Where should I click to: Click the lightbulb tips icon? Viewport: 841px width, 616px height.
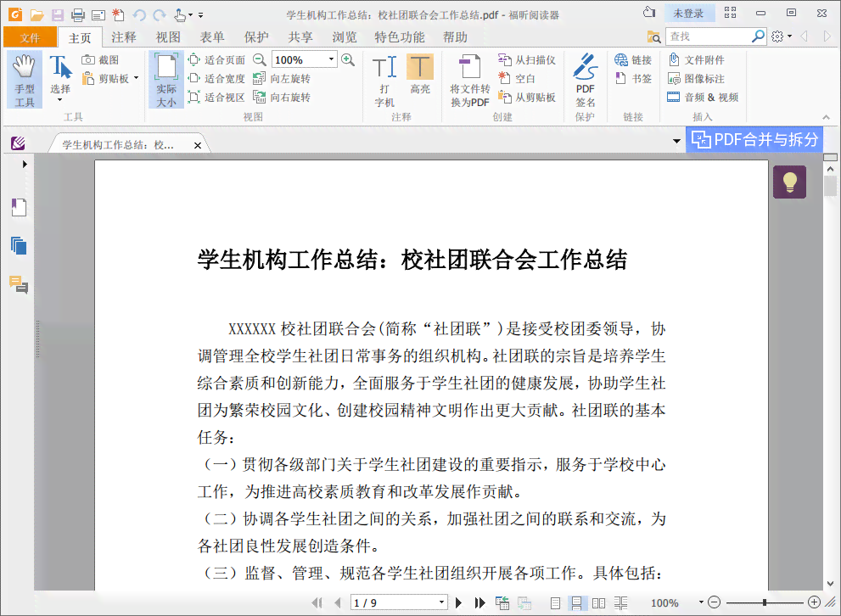[x=789, y=182]
